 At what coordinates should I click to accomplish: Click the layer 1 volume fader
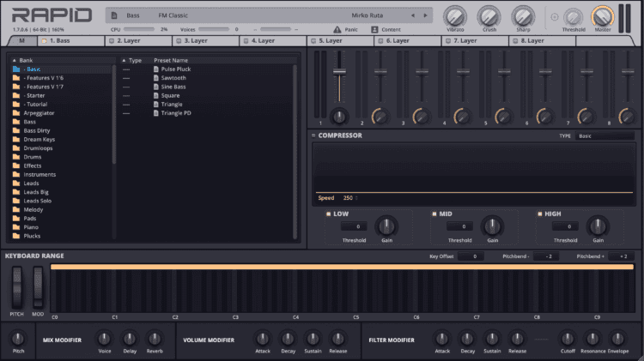point(339,72)
